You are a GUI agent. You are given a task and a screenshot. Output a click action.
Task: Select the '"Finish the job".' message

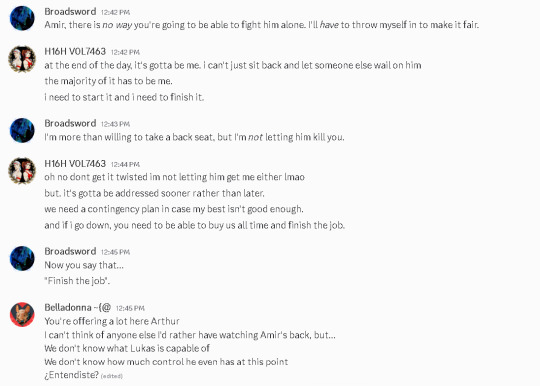tap(77, 281)
